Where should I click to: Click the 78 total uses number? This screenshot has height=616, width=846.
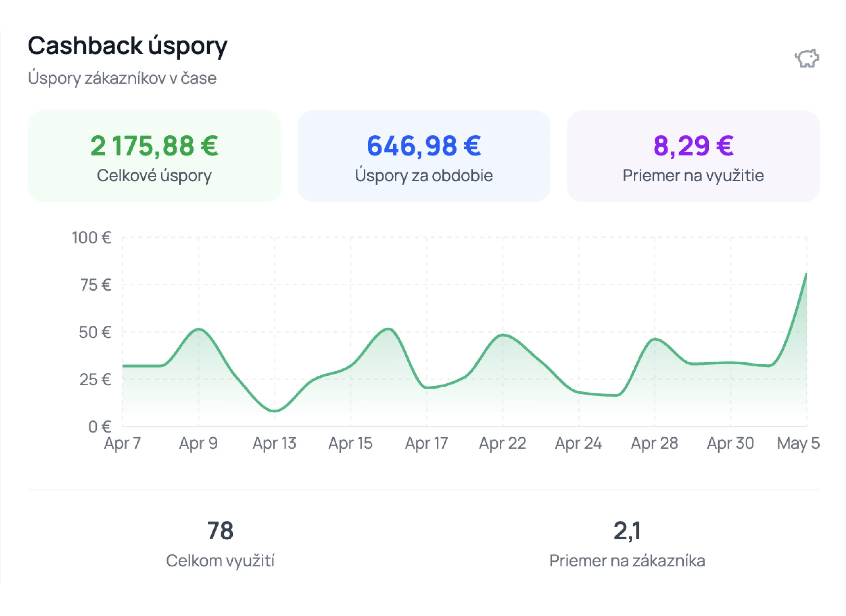coord(220,531)
